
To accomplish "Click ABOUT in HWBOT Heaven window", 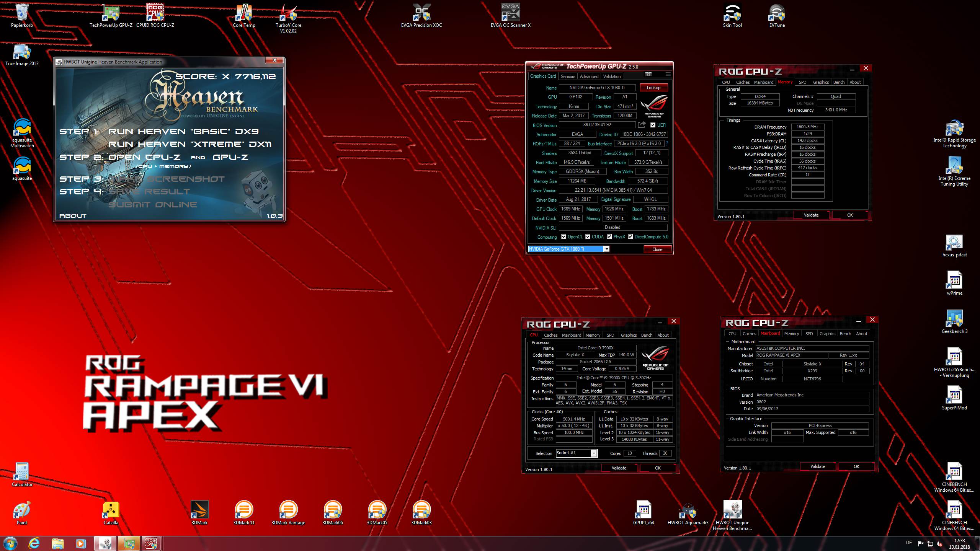I will (73, 216).
